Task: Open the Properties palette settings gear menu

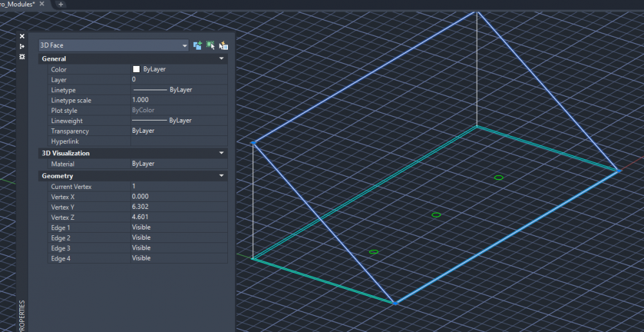Action: 22,57
